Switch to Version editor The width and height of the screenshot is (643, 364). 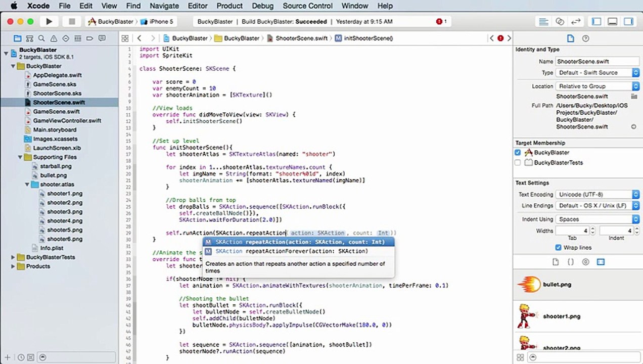point(576,22)
